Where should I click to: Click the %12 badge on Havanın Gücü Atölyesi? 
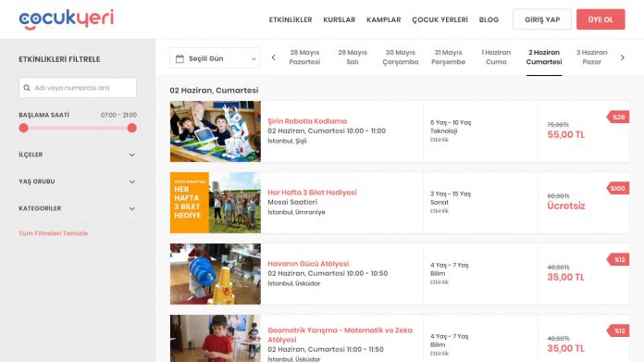(618, 259)
